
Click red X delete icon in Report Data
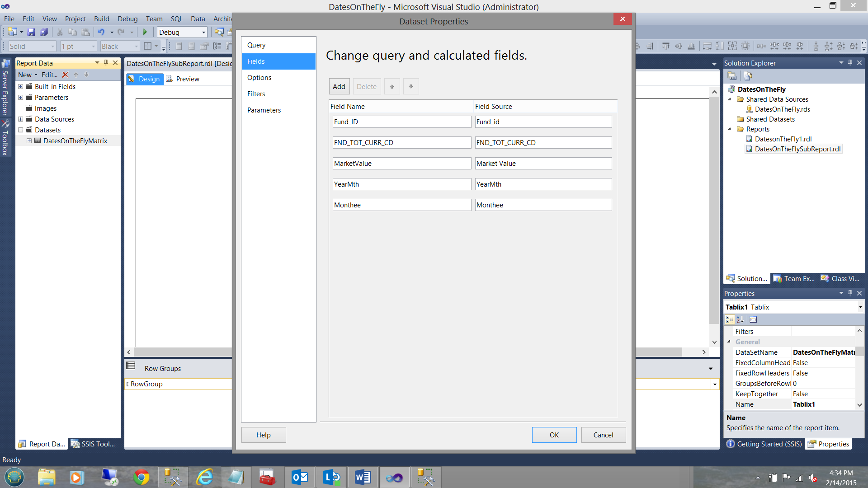tap(65, 75)
